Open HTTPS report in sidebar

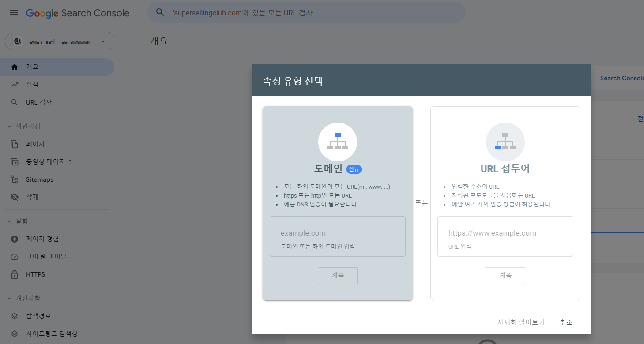[x=57, y=274]
